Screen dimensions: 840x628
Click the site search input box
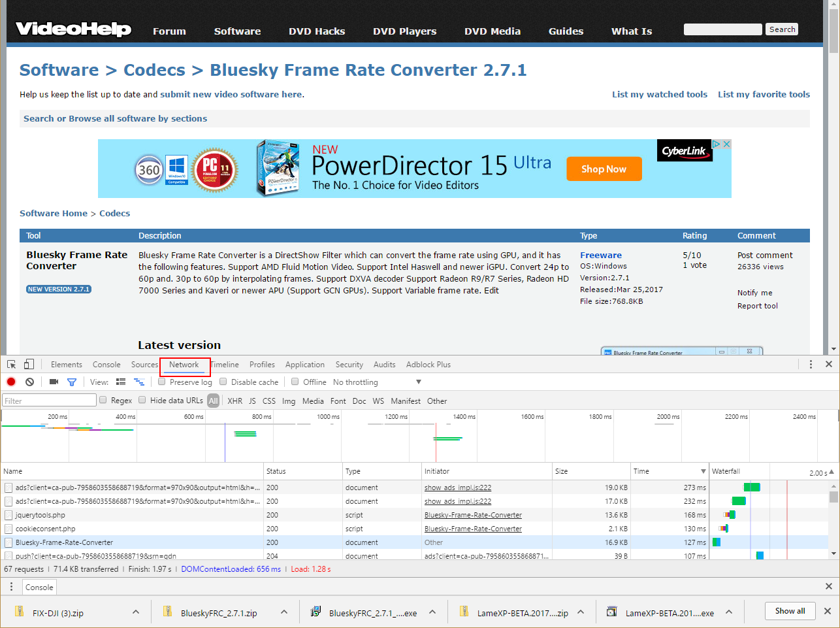[x=723, y=29]
